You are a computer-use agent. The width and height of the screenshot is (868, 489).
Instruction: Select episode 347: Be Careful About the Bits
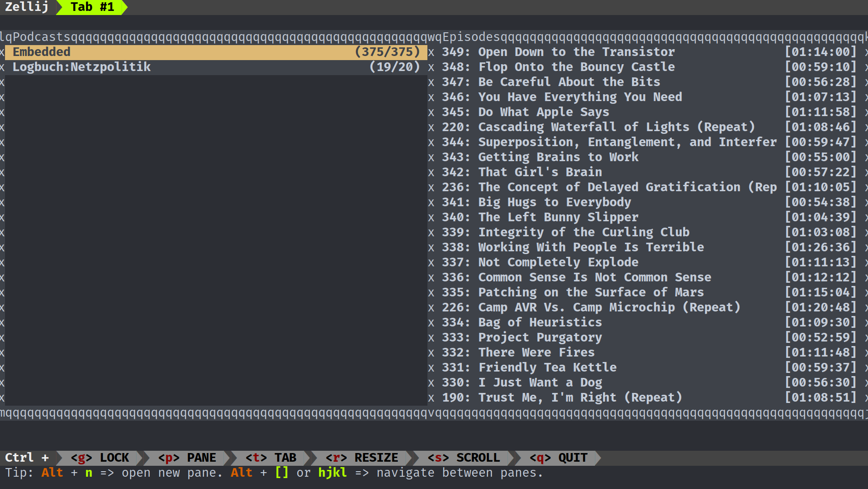(649, 82)
